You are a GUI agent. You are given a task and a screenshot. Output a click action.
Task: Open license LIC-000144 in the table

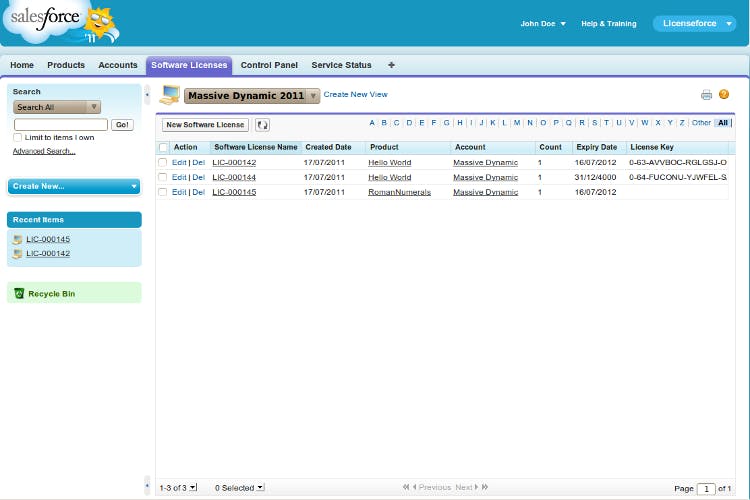[x=234, y=178]
